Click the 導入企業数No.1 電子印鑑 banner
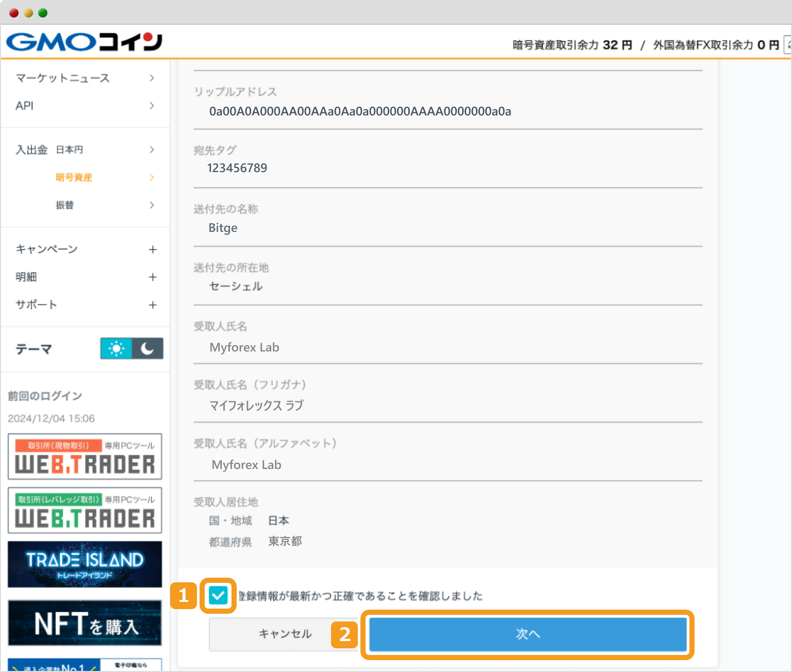 (x=84, y=665)
